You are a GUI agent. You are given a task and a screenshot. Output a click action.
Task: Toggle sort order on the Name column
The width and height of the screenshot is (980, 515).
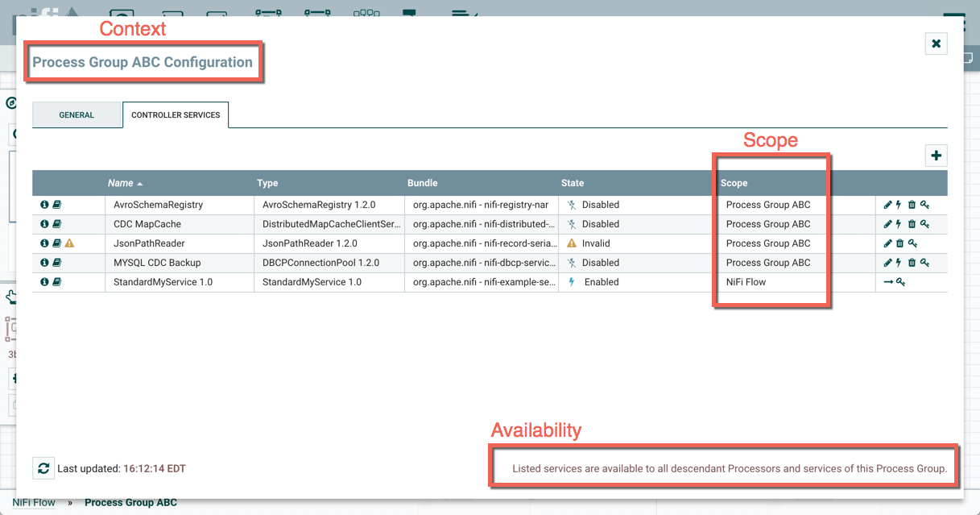119,183
